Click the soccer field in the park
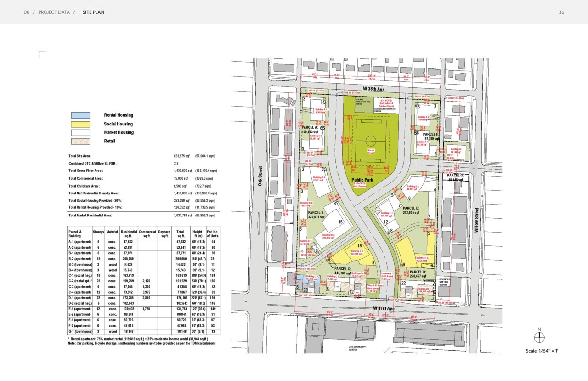This screenshot has width=588, height=381. point(370,141)
